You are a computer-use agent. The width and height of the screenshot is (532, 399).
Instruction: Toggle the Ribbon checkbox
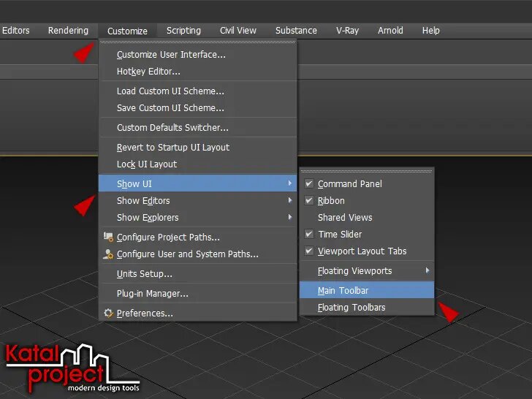[x=308, y=200]
